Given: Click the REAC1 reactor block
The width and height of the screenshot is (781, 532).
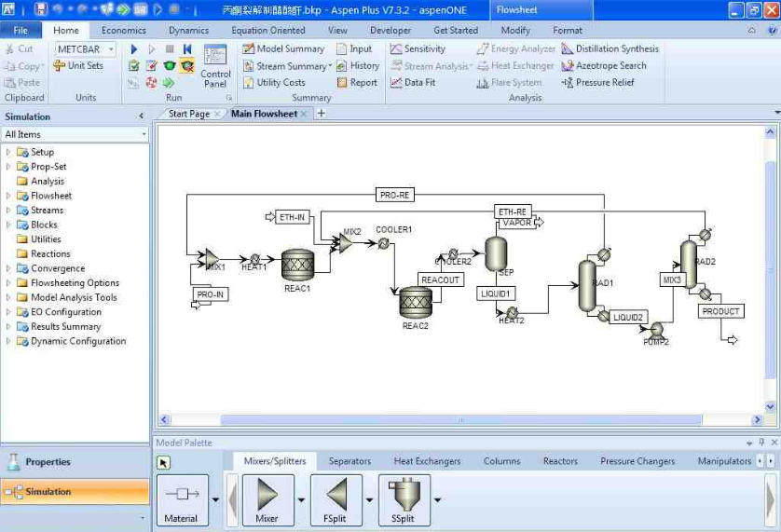Looking at the screenshot, I should pos(298,265).
